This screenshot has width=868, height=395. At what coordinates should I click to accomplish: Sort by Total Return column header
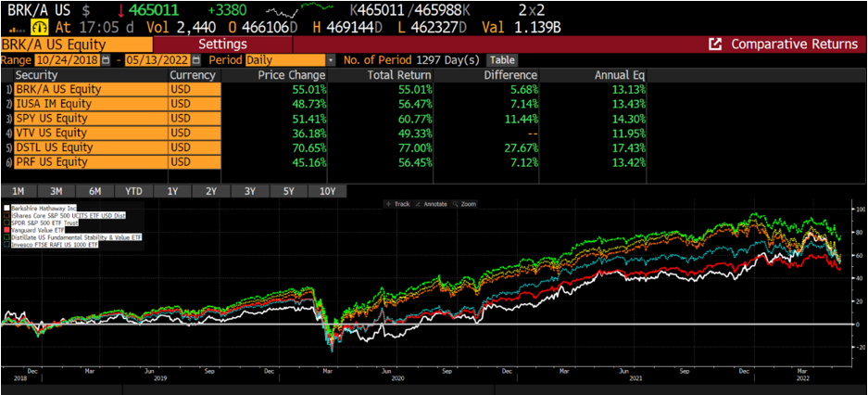pyautogui.click(x=380, y=75)
